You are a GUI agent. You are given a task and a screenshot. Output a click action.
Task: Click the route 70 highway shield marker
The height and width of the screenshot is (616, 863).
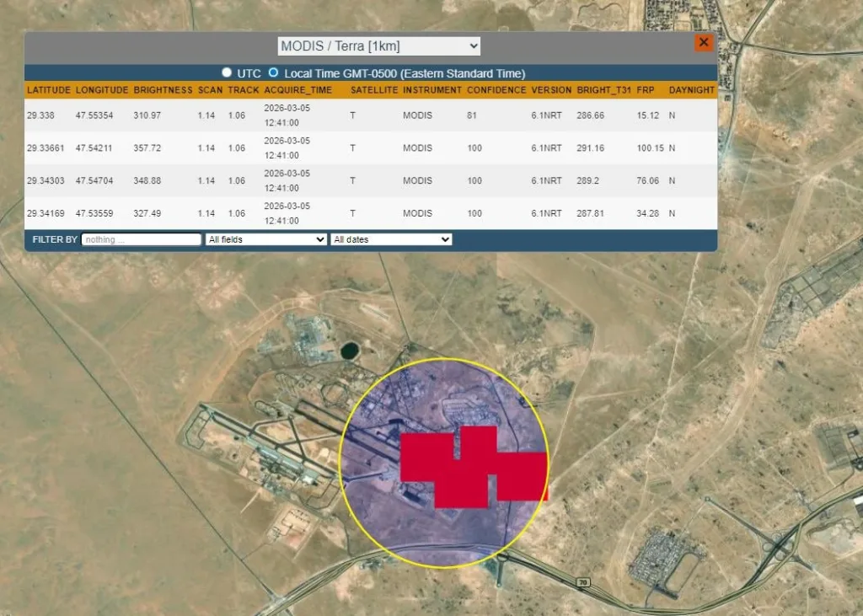point(583,581)
